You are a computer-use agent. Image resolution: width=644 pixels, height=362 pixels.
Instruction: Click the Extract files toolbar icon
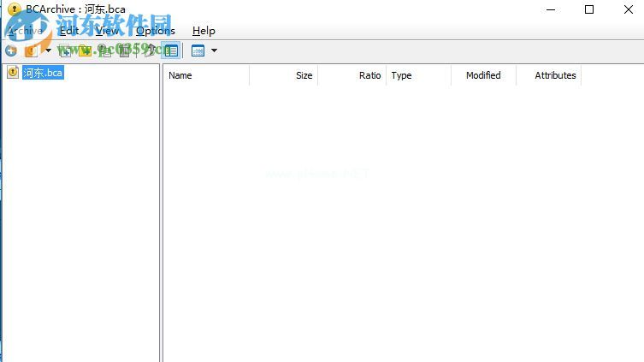pyautogui.click(x=104, y=50)
